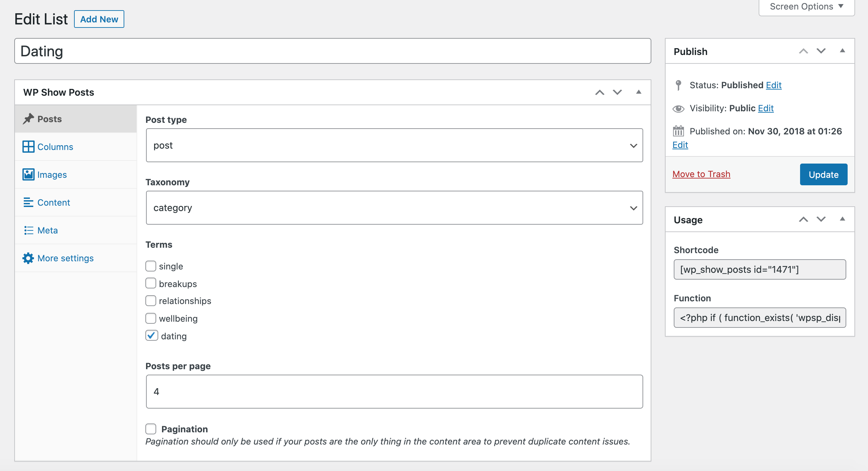
Task: Move WP Show Posts panel down
Action: [617, 92]
